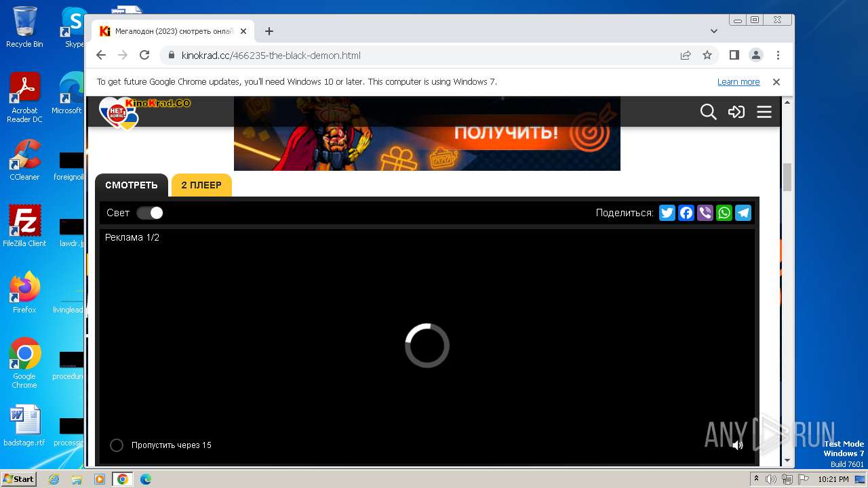Show hidden system tray icons
The height and width of the screenshot is (488, 868).
click(x=756, y=479)
